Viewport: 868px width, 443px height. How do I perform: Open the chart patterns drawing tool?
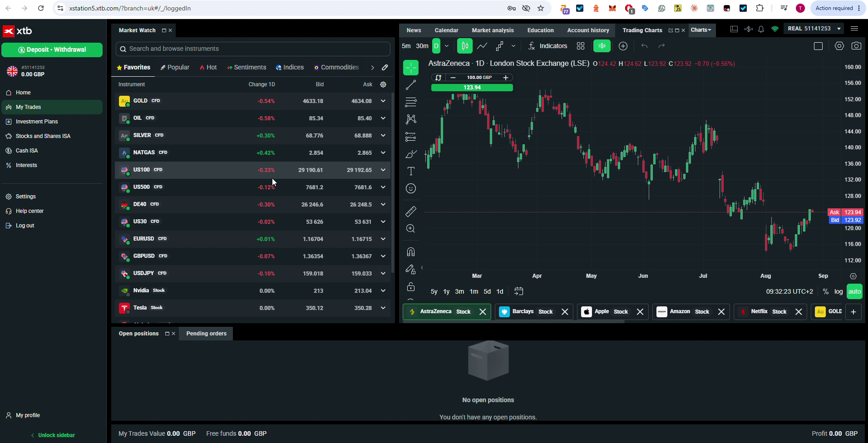pyautogui.click(x=411, y=119)
